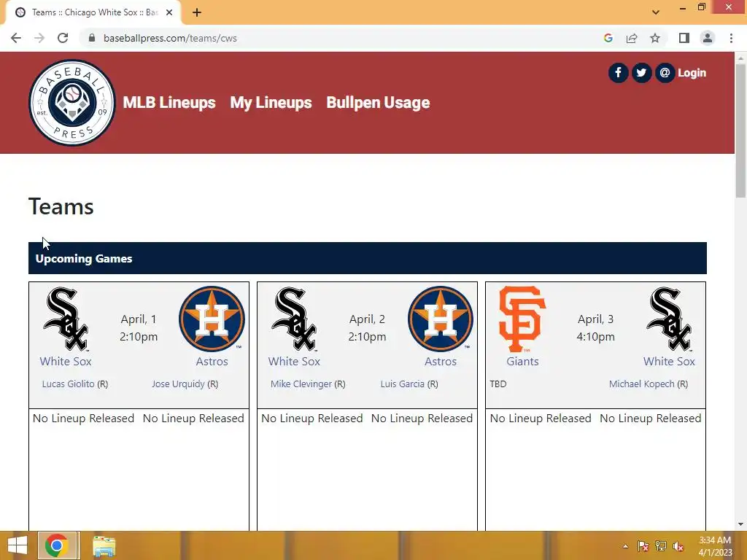This screenshot has width=747, height=560.
Task: Click the Teams page heading
Action: pos(61,206)
